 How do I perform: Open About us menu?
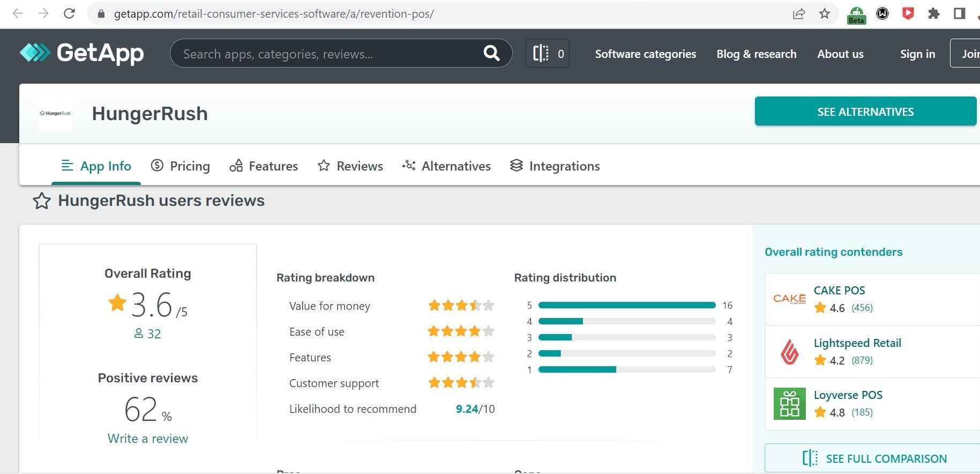click(840, 54)
